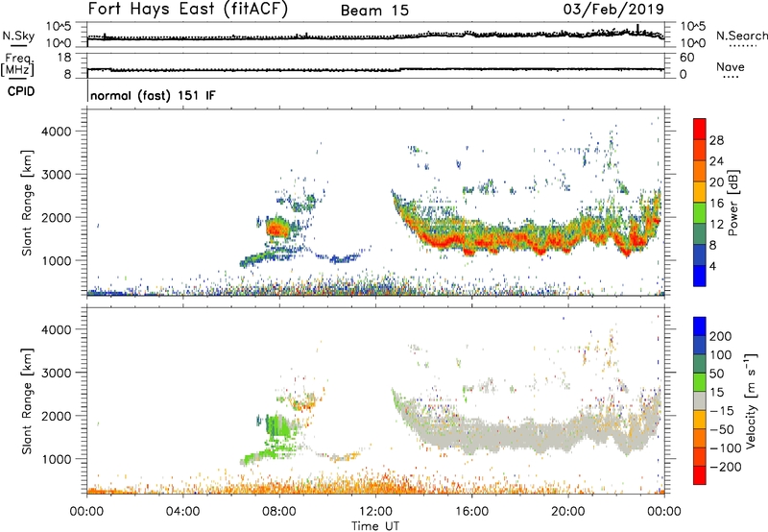Image resolution: width=768 pixels, height=532 pixels.
Task: Click the green velocity patch near 08:00
Action: pyautogui.click(x=277, y=425)
